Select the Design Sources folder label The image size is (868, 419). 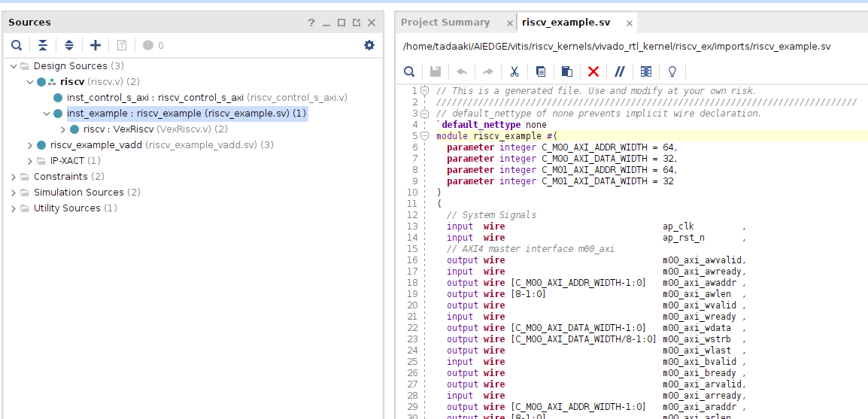[79, 66]
